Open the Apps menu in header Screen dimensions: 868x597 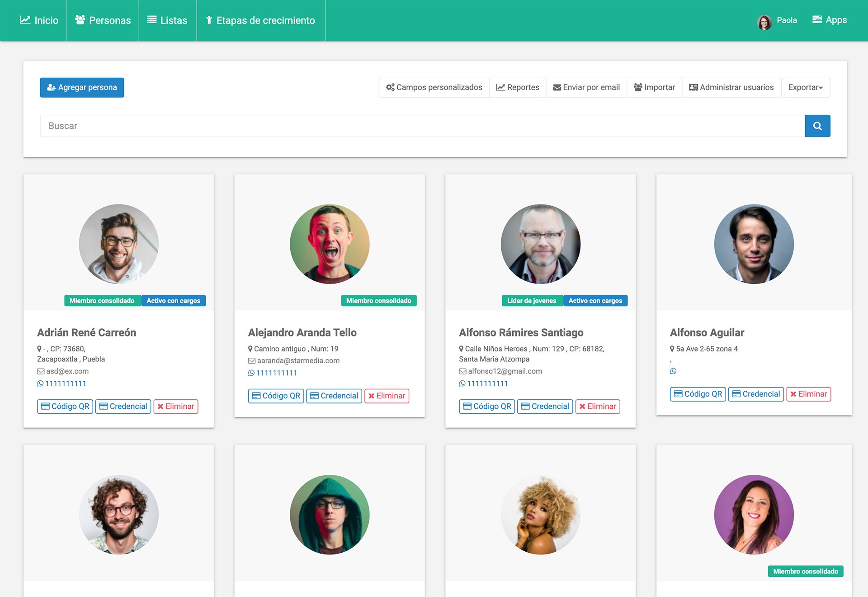830,20
